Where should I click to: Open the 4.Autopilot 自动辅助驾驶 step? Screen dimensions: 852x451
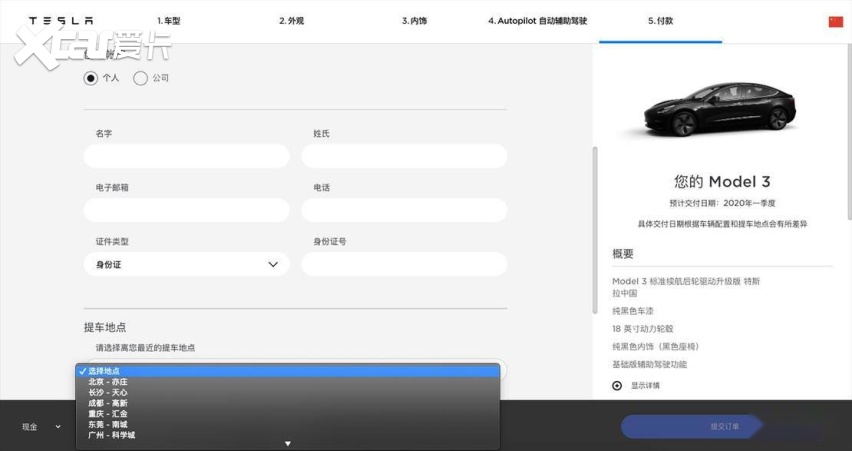538,20
